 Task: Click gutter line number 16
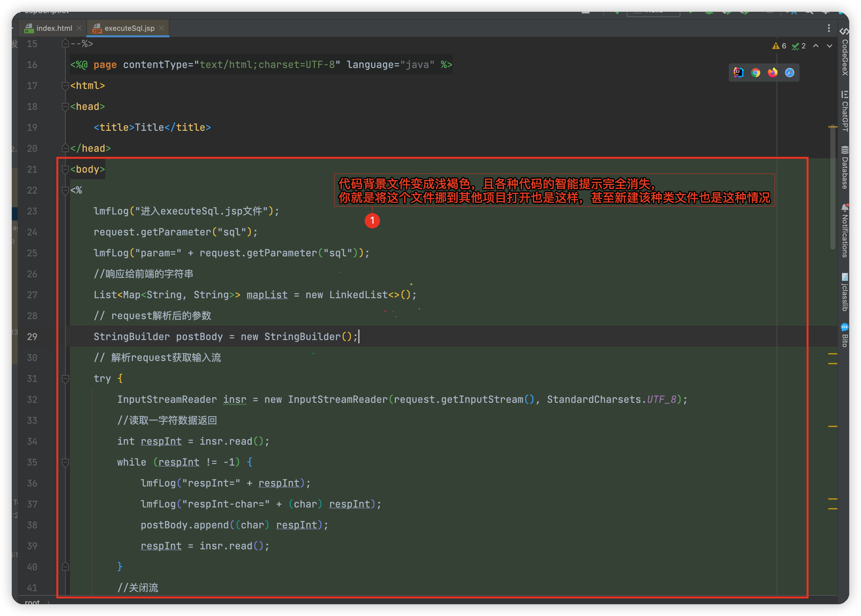[32, 65]
